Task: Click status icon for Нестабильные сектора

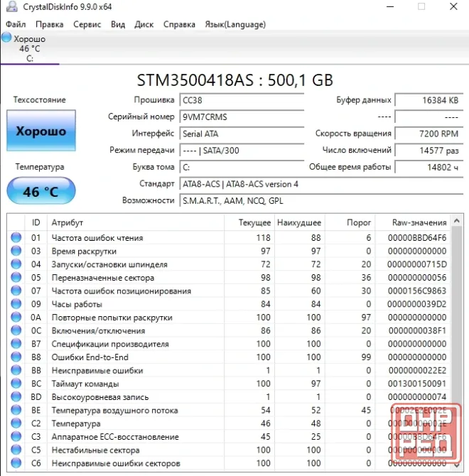Action: click(16, 450)
